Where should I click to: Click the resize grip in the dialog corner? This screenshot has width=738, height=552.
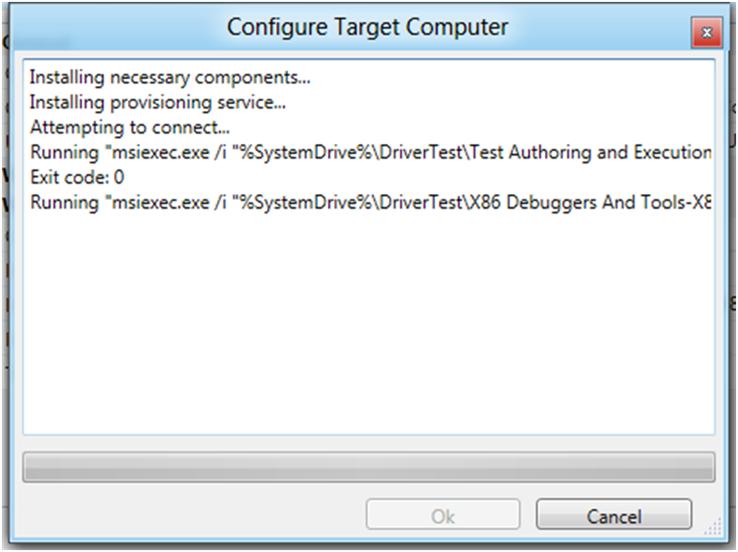(714, 530)
